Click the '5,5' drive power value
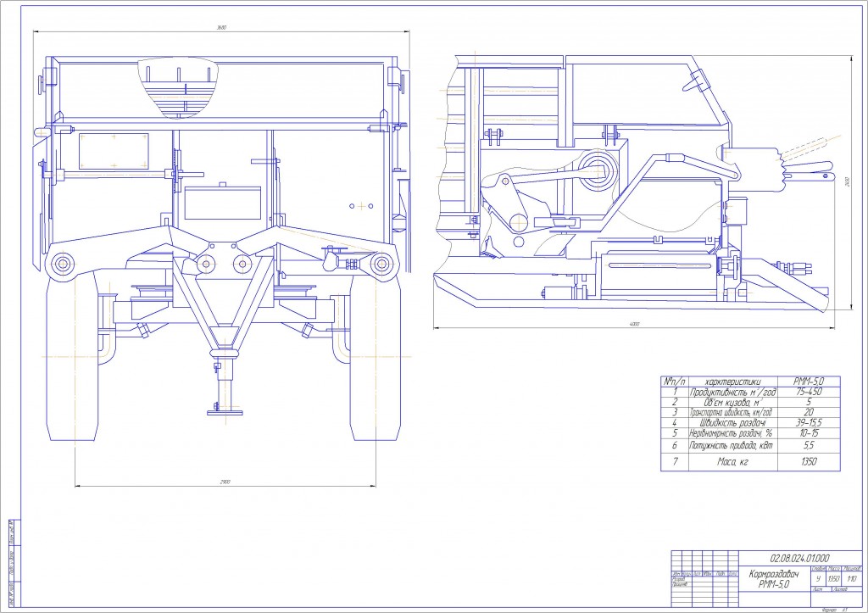Viewport: 868px width, 613px height. click(808, 445)
